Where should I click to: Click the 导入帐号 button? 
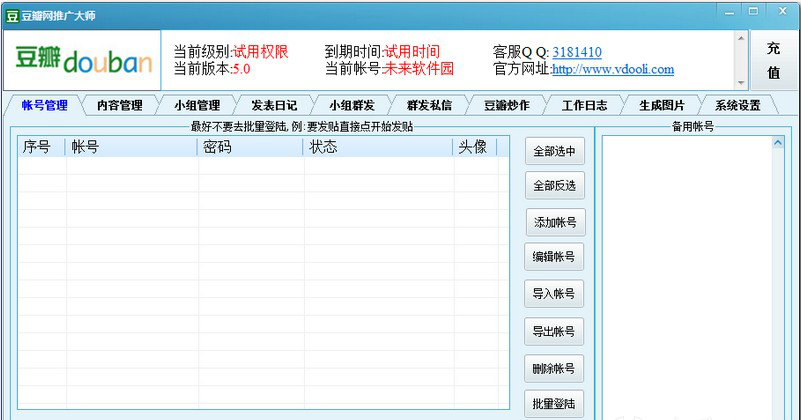click(x=554, y=294)
